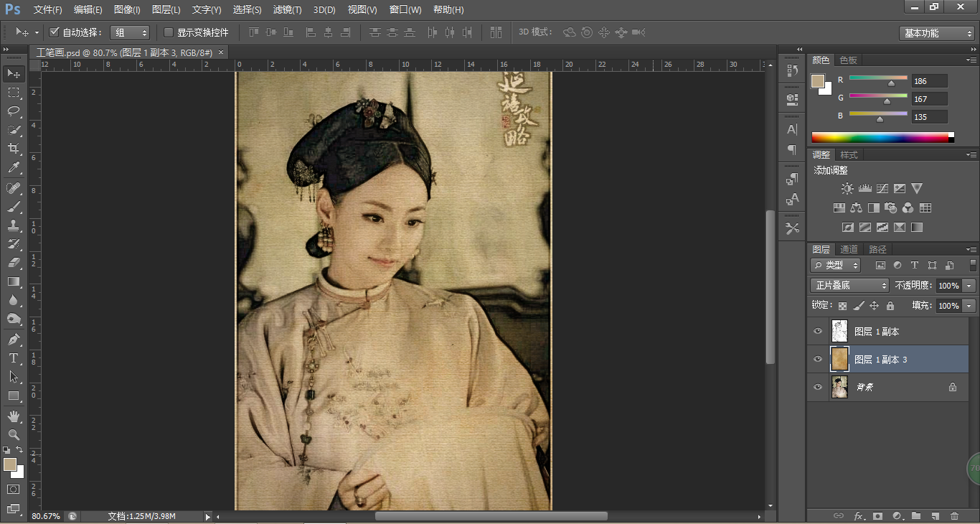
Task: Select the Eyedropper tool
Action: click(x=14, y=168)
